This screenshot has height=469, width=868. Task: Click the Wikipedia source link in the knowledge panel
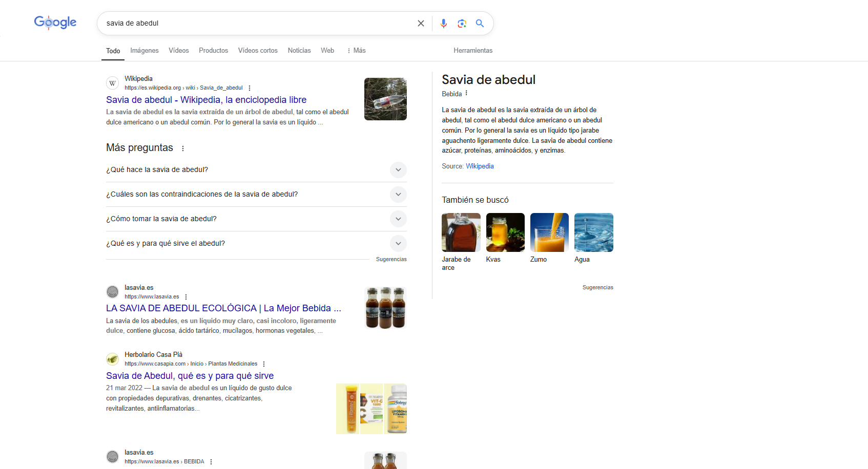[479, 166]
